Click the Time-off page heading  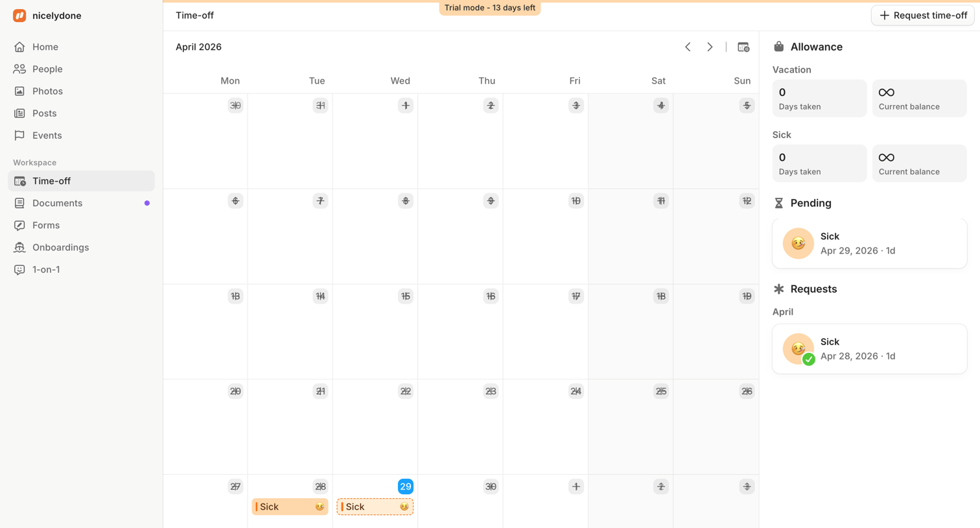[194, 16]
